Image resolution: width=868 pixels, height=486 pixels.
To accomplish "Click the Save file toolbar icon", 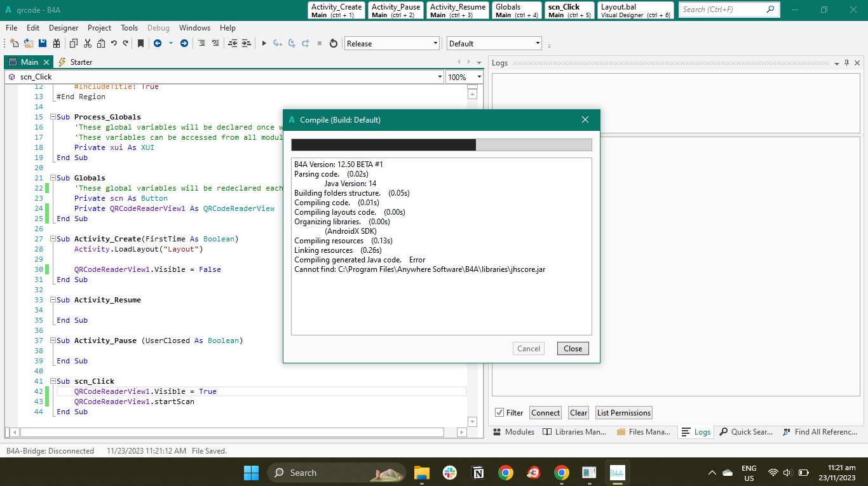I will click(43, 43).
